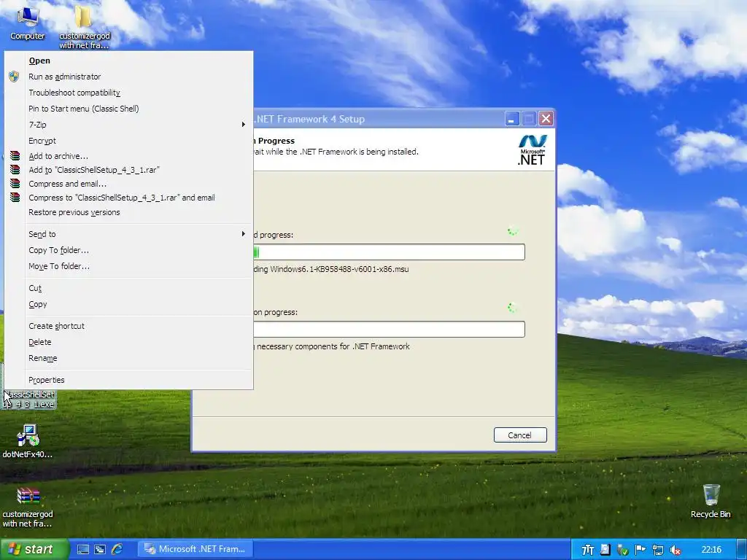Choose Compress and email...
The width and height of the screenshot is (747, 560).
[x=128, y=183]
